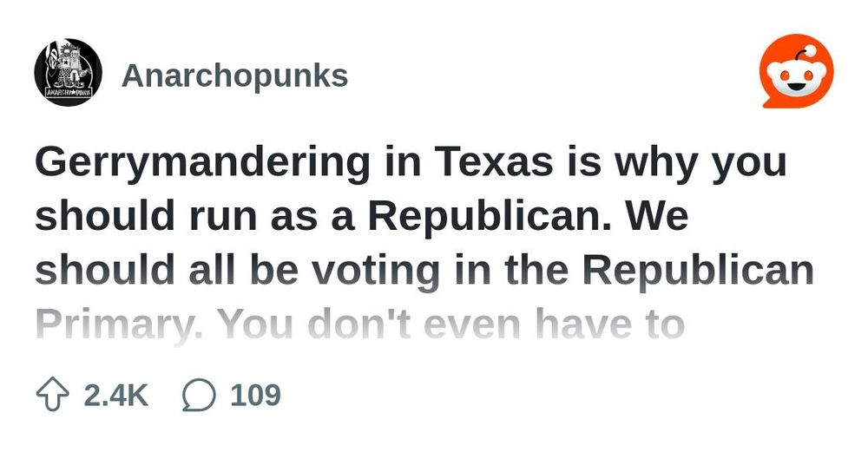Click the word Texas in the headline
Image resolution: width=868 pixels, height=452 pixels.
(493, 162)
